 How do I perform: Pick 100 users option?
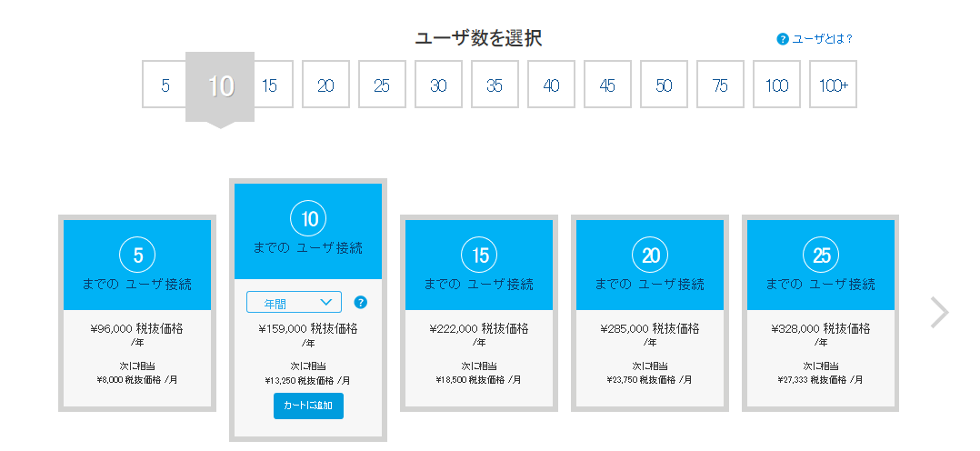point(777,85)
